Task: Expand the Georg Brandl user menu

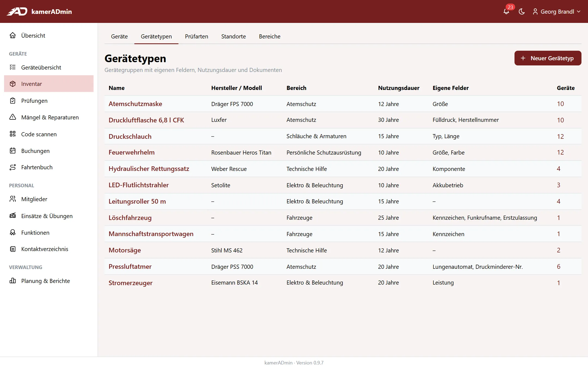Action: pos(557,11)
